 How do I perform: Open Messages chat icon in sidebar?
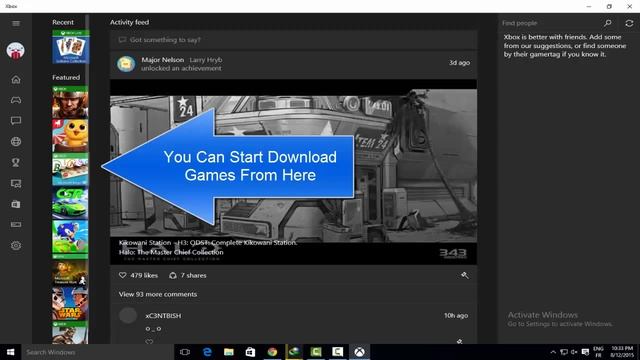pos(16,120)
